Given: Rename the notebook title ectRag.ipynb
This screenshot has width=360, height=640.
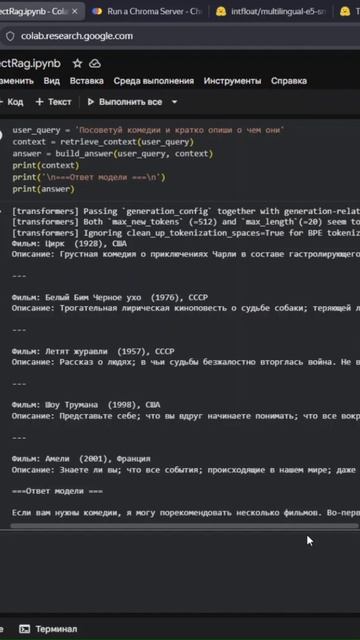Looking at the screenshot, I should (x=31, y=64).
